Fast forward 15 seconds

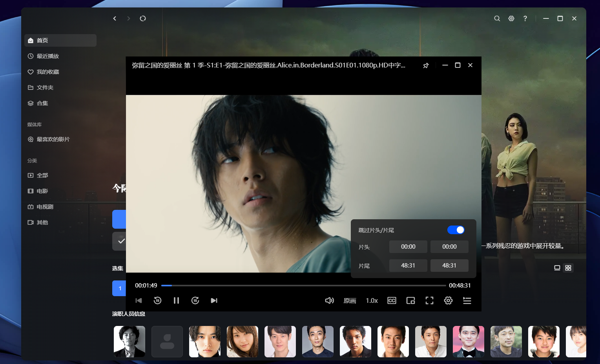(195, 300)
